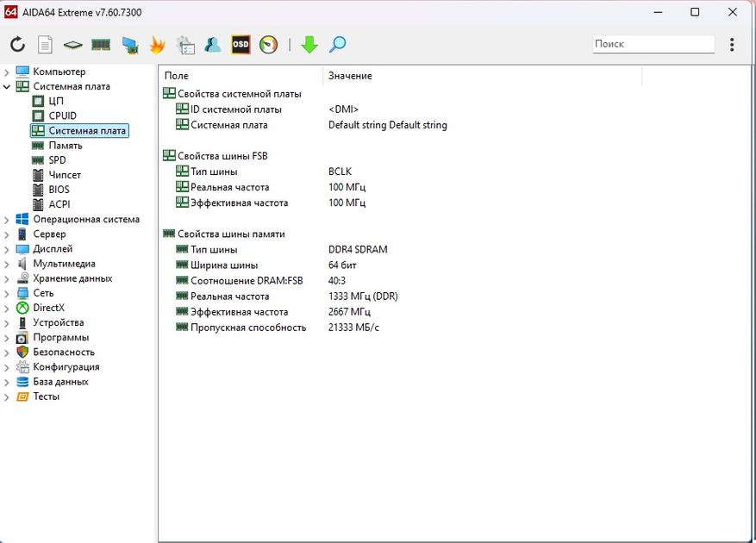The width and height of the screenshot is (756, 543).
Task: Expand the Тесты tree node
Action: click(x=6, y=397)
